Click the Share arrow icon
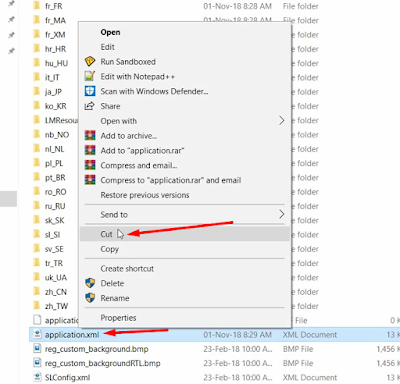Image resolution: width=400 pixels, height=384 pixels. 89,106
